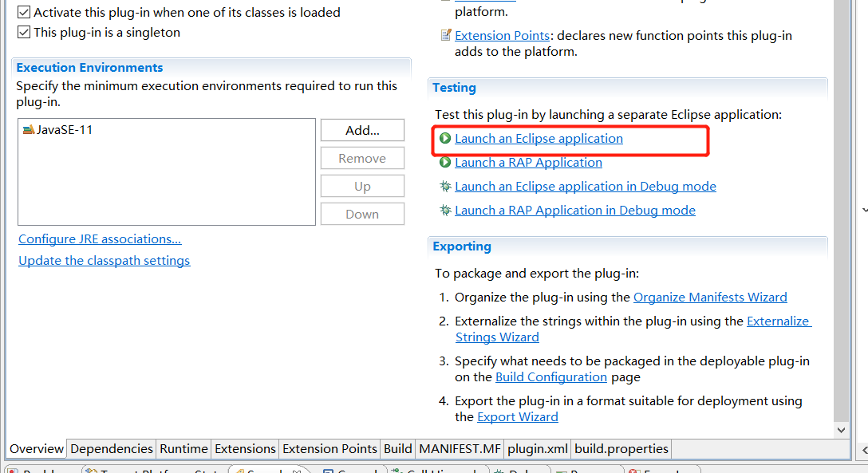Switch to the Extensions tab

[245, 448]
